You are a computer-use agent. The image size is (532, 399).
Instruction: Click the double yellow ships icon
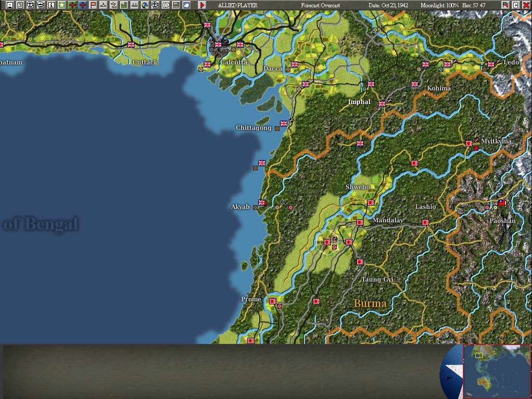coord(114,5)
